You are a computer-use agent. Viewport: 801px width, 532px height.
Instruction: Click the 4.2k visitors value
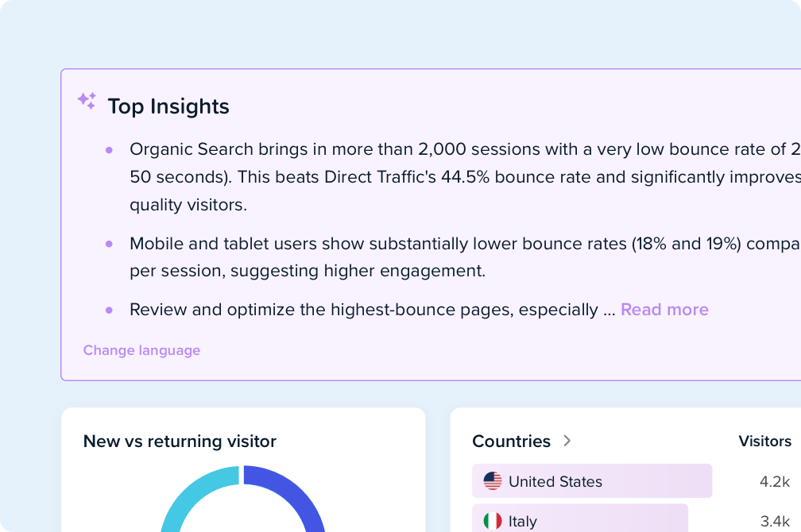point(774,481)
